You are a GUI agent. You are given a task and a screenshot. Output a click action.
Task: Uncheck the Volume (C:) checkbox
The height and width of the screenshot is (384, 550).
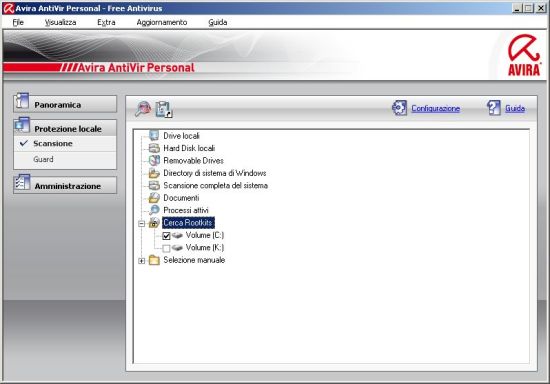166,236
